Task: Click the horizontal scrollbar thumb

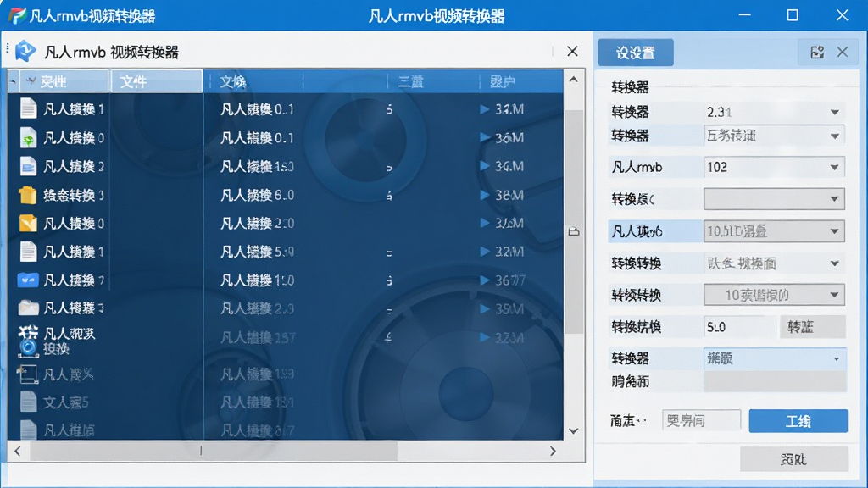Action: tap(213, 451)
